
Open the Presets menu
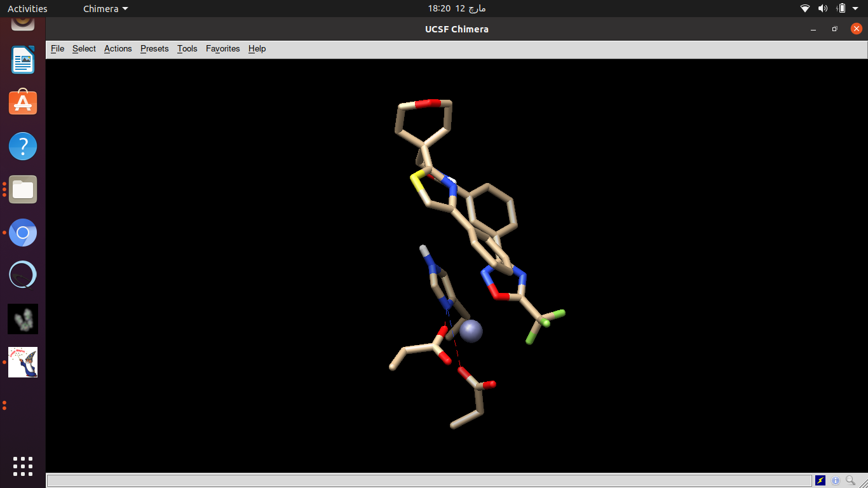tap(154, 49)
